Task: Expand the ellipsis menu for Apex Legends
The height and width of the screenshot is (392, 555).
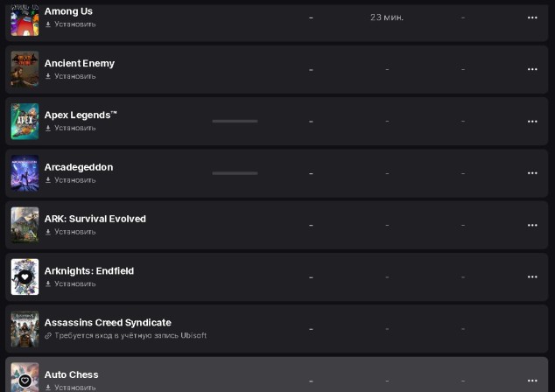Action: click(x=531, y=122)
